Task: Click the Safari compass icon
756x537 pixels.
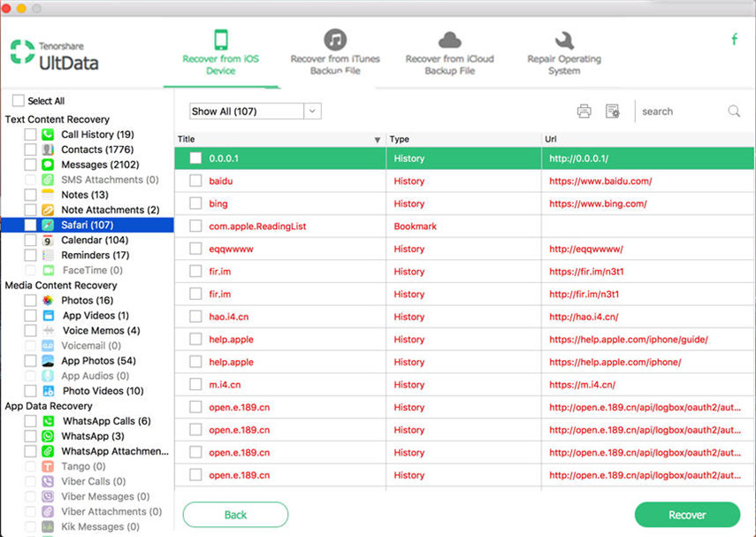Action: pyautogui.click(x=48, y=225)
